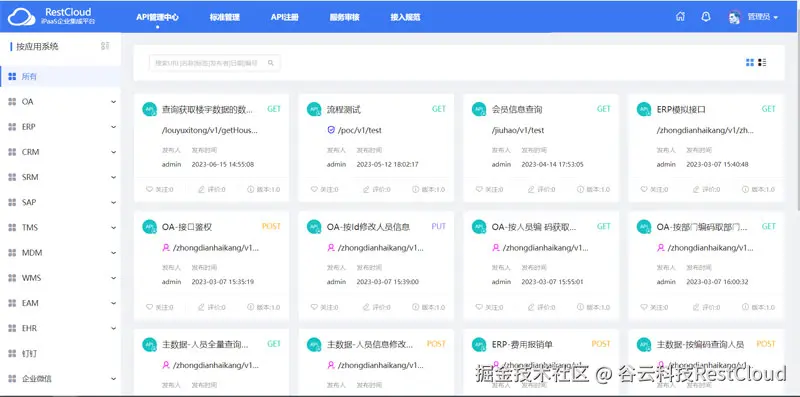Open notifications bell icon
Image resolution: width=800 pixels, height=397 pixels.
(706, 16)
